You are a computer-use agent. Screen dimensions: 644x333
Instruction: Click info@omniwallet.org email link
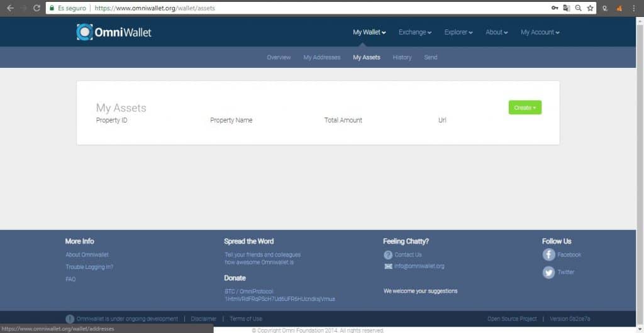(x=419, y=266)
